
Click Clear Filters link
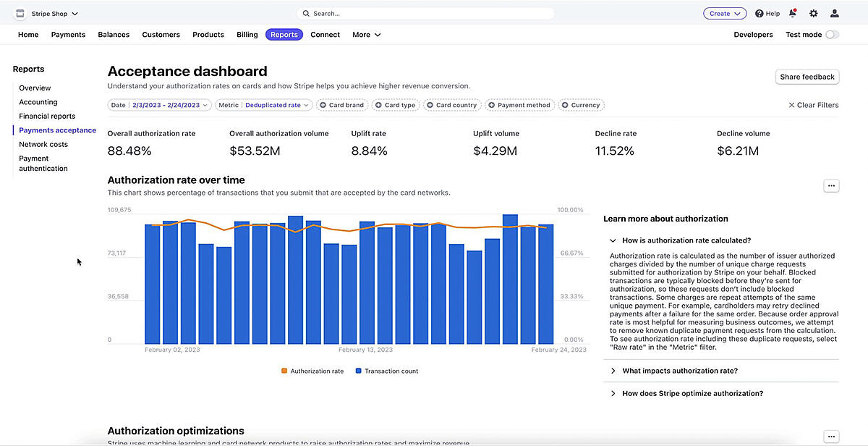813,105
